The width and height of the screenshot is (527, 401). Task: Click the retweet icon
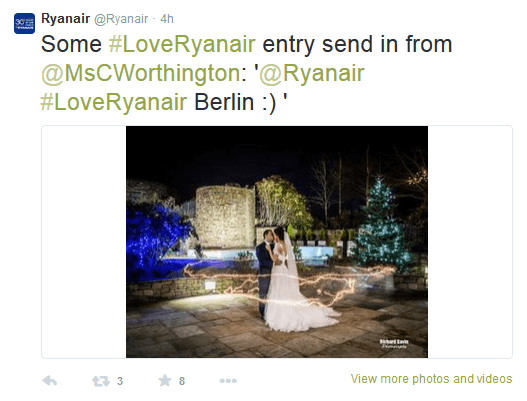pyautogui.click(x=101, y=381)
